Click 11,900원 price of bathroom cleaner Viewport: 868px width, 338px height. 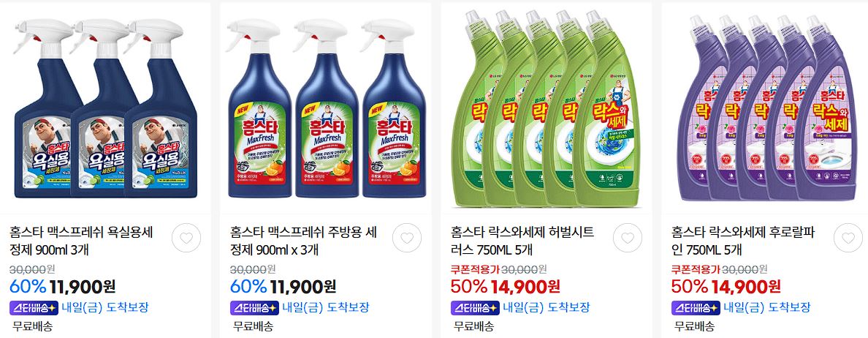[83, 287]
